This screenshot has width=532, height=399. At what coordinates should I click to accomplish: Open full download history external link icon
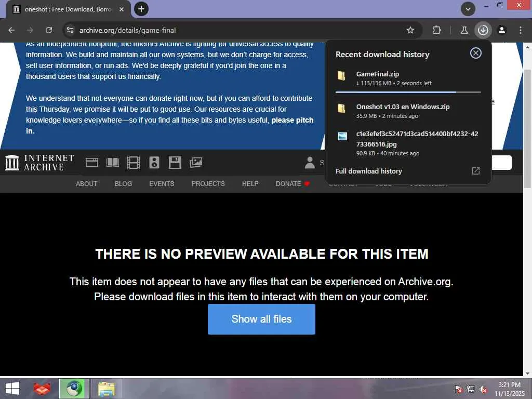point(476,171)
